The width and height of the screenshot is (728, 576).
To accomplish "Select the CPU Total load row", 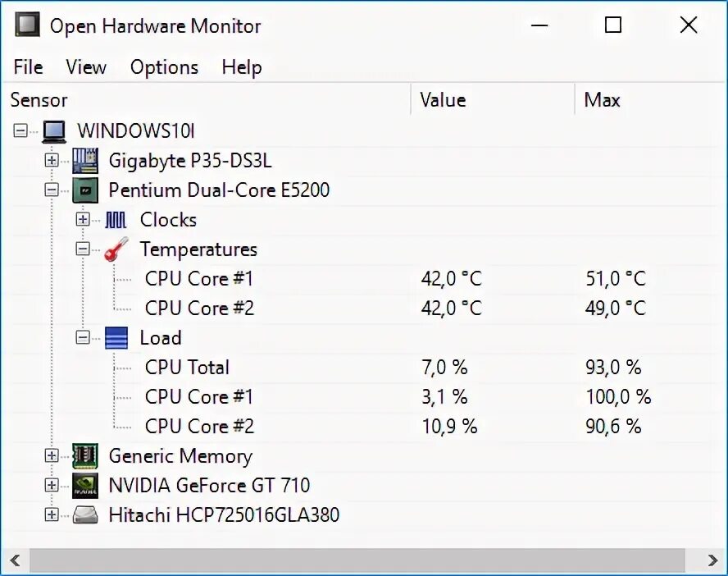I will coord(187,368).
